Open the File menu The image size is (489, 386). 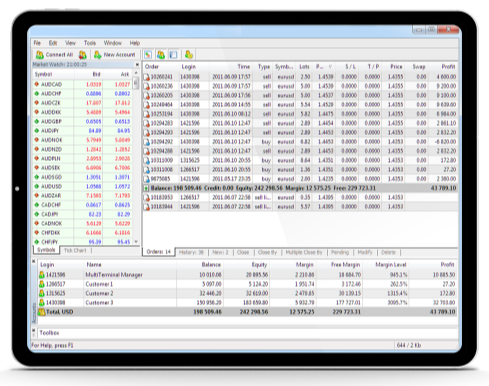pyautogui.click(x=37, y=43)
